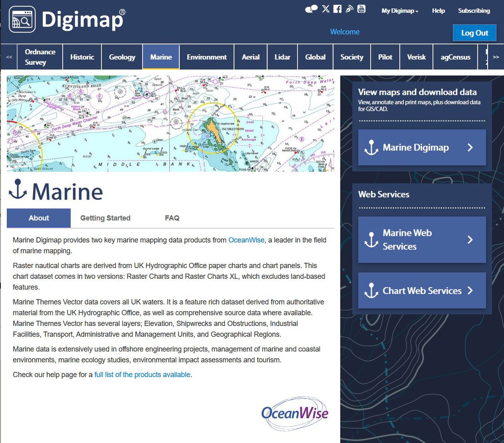
Task: Open the Pilot collection tab
Action: pyautogui.click(x=385, y=57)
